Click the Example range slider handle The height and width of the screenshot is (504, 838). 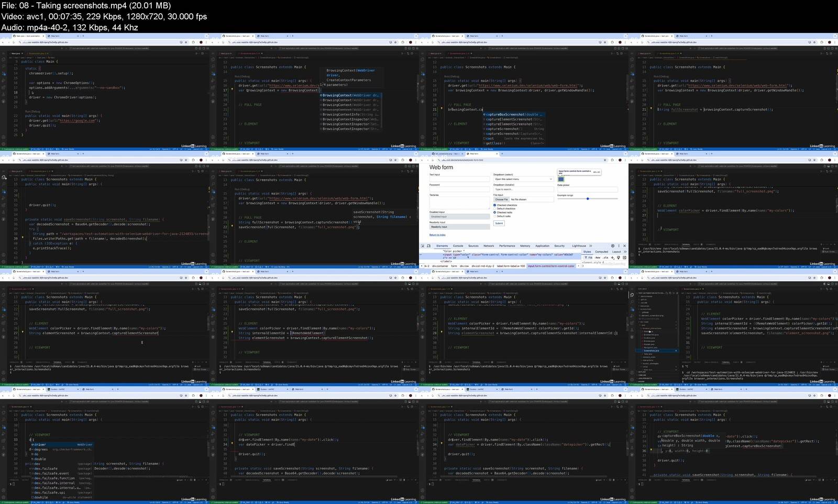click(588, 198)
